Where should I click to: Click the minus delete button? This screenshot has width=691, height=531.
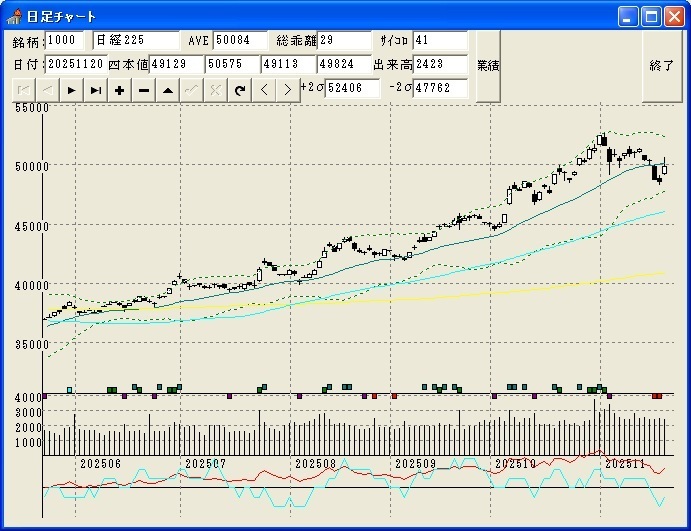[x=143, y=90]
